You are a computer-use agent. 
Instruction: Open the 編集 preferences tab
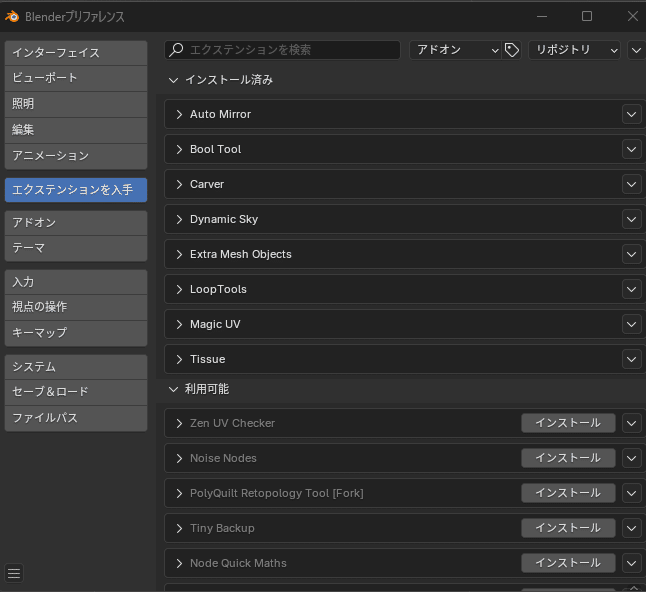tap(76, 130)
